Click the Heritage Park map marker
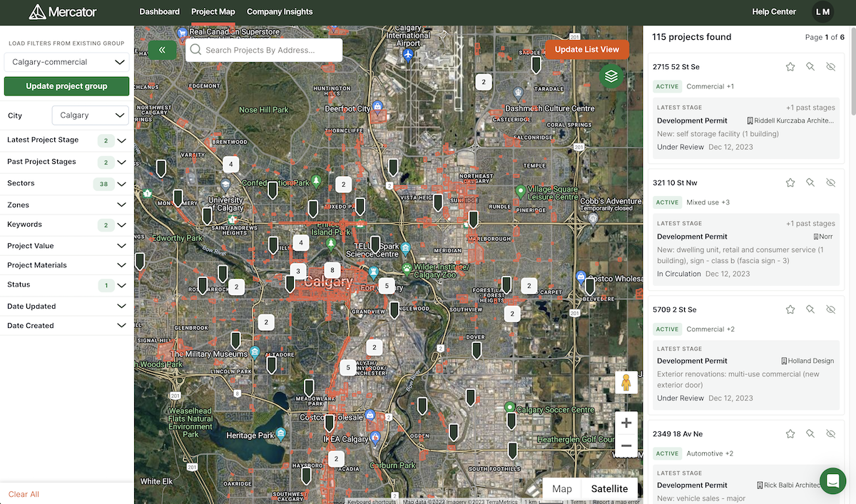This screenshot has height=504, width=856. (x=281, y=433)
